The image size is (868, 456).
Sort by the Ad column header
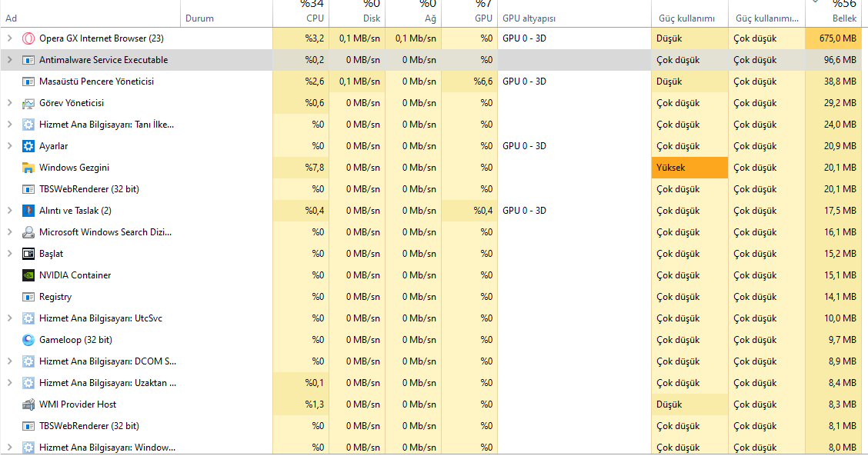point(12,18)
